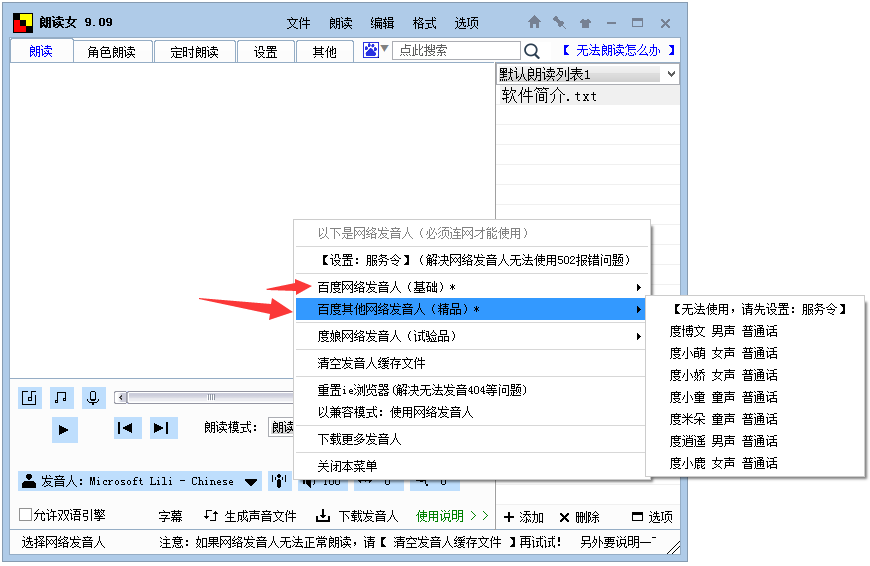Click the 朗读女 app logo
Image resolution: width=870 pixels, height=566 pixels.
coord(23,23)
